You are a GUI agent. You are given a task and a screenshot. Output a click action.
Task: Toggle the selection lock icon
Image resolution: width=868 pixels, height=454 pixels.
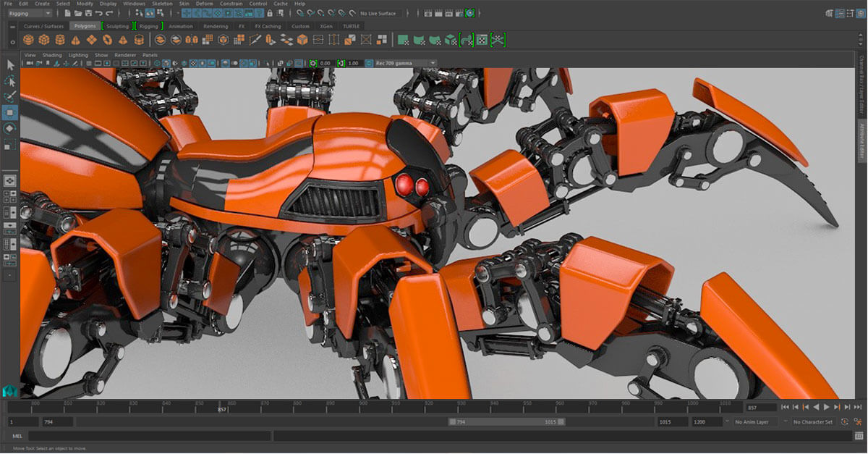point(268,13)
